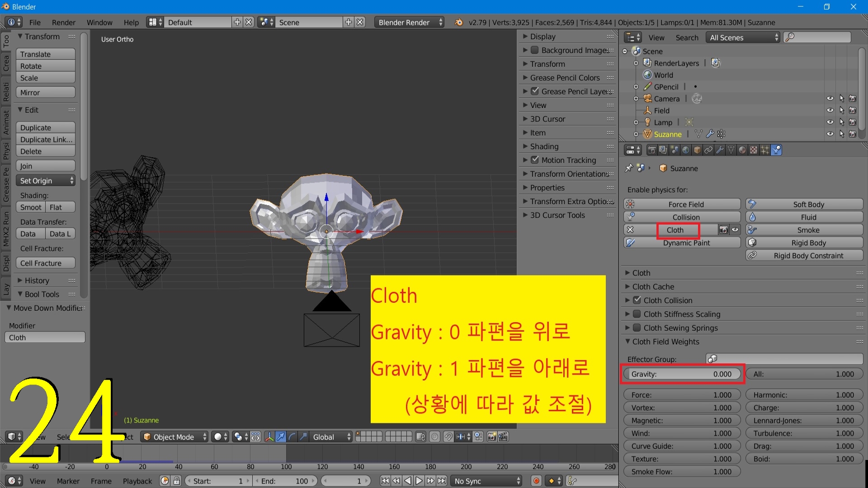
Task: Open the File menu
Action: 35,22
